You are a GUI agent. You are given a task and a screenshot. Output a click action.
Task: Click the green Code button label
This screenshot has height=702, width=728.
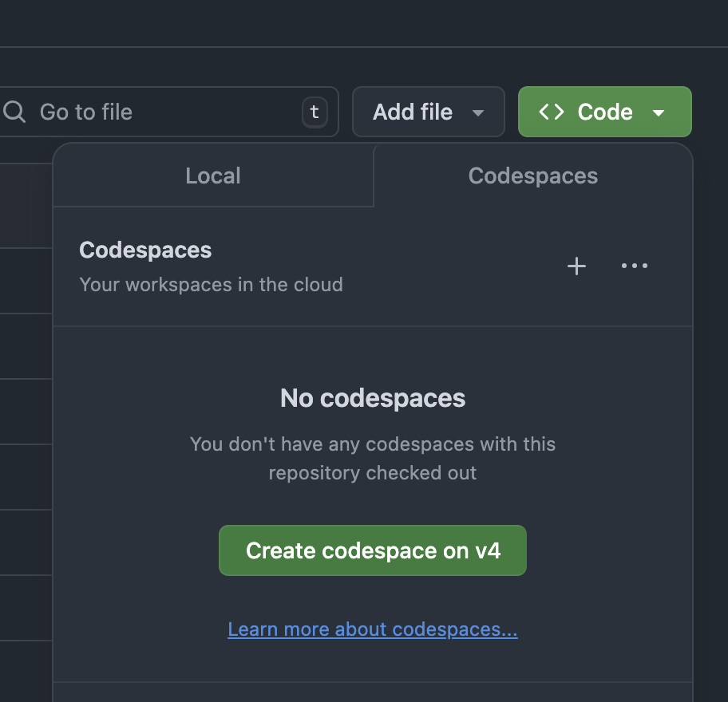point(605,112)
